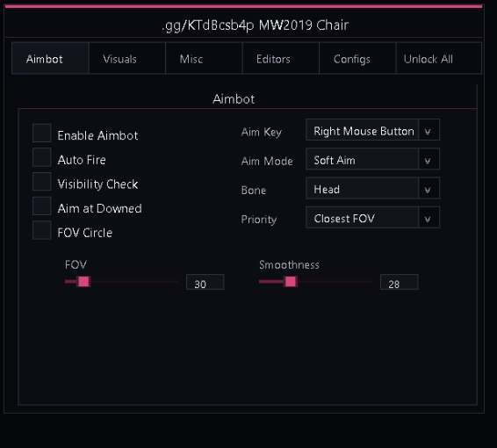Click the window title '.gg/KTdBcsb4p MW2019 Chair'
Viewport: 497px width, 448px height.
pyautogui.click(x=256, y=25)
